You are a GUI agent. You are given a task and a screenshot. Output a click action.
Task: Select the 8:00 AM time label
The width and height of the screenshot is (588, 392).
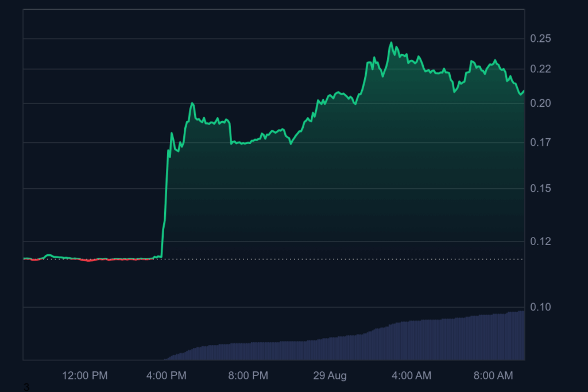493,375
